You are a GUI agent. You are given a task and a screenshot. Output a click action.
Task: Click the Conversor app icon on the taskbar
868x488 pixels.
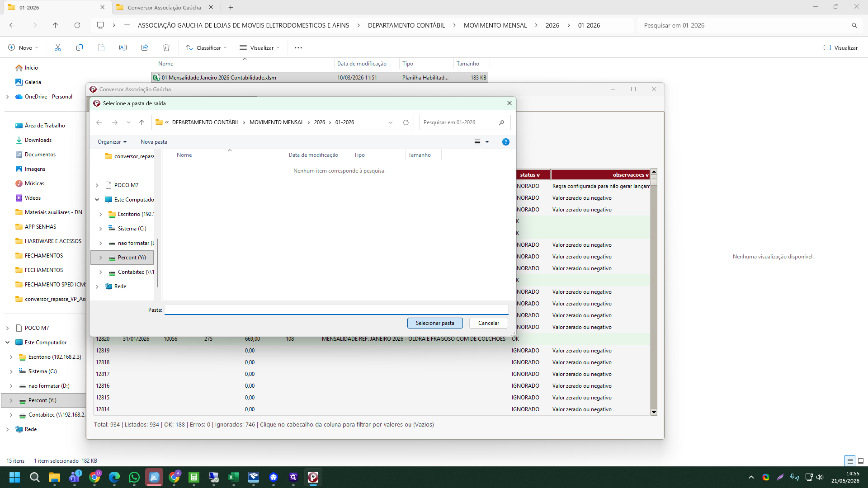pos(313,477)
